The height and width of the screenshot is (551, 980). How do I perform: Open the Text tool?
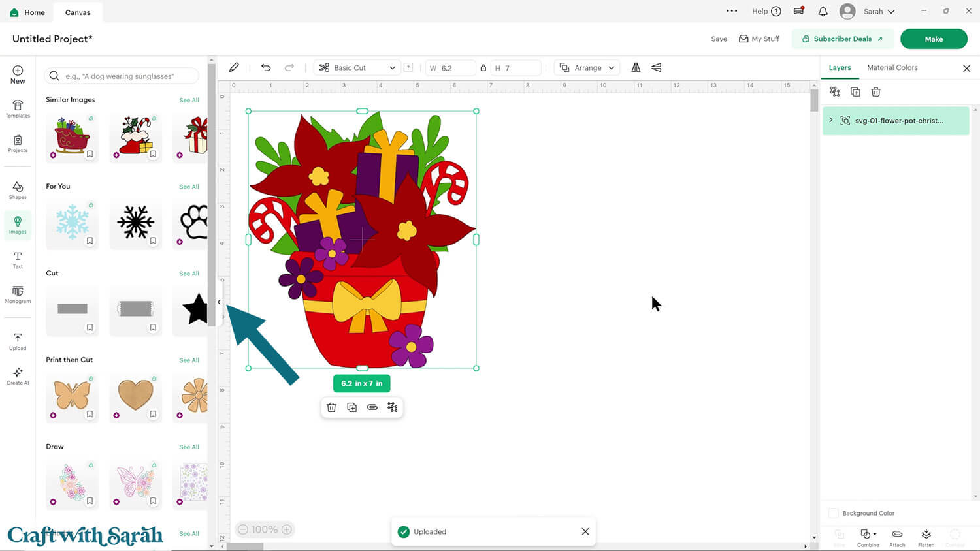click(18, 260)
